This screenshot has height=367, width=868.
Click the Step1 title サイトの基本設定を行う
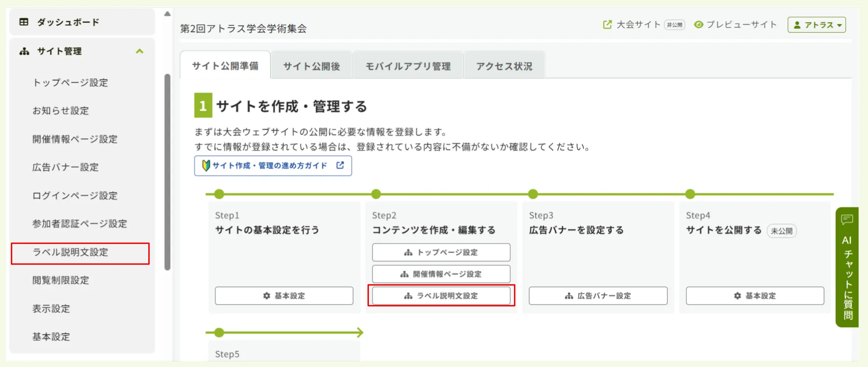click(x=267, y=230)
